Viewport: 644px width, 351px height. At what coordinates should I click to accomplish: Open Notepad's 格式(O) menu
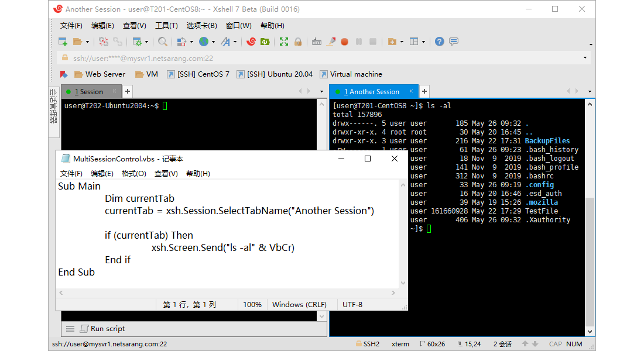134,174
